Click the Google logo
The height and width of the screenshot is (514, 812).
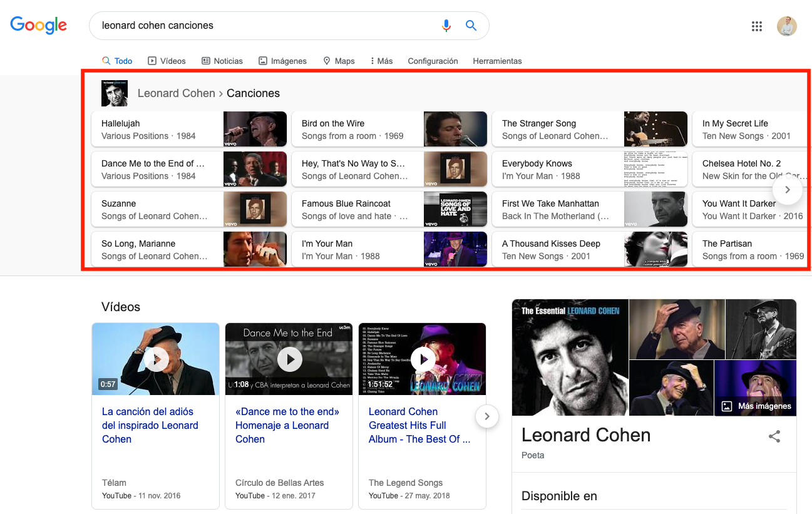pos(39,25)
